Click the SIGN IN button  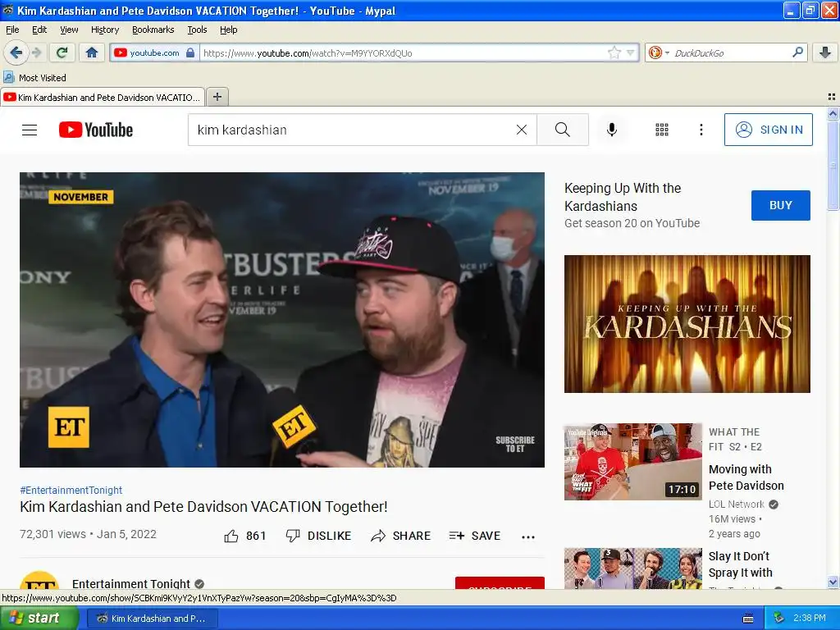point(768,130)
